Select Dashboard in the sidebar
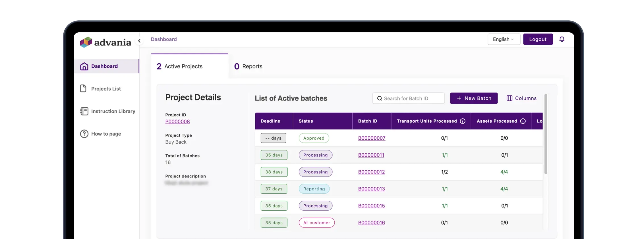Screen dimensions: 644x239 click(107, 66)
